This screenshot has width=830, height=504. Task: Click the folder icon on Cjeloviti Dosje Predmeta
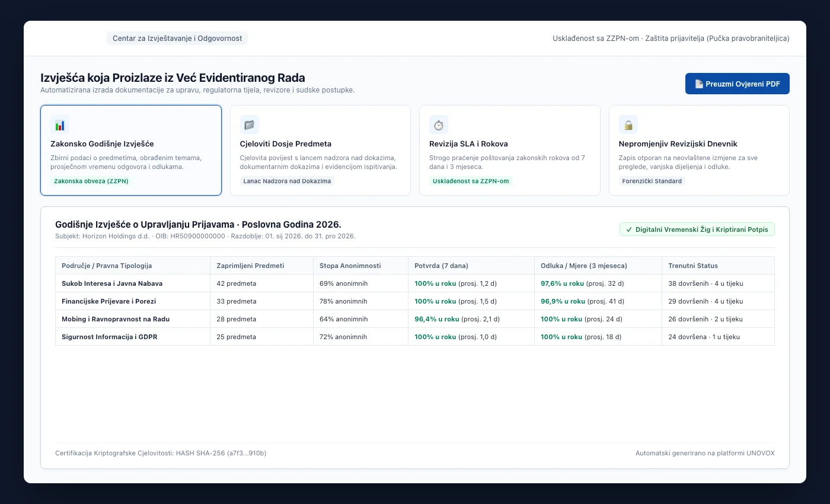point(249,125)
